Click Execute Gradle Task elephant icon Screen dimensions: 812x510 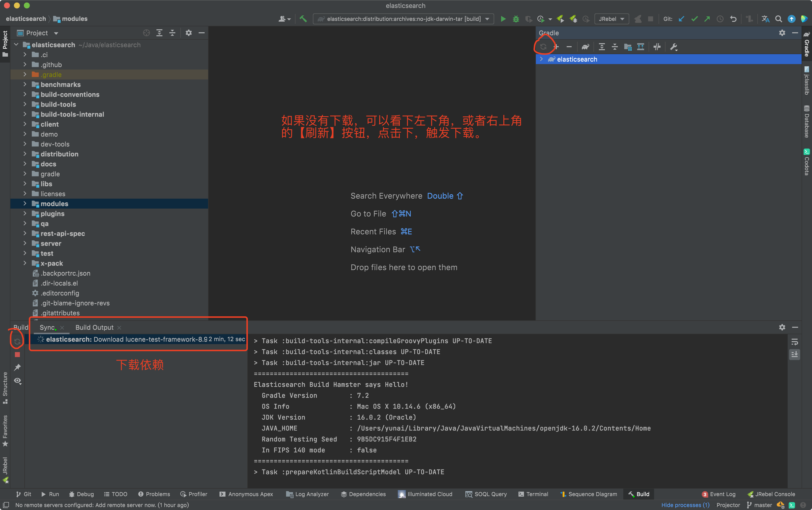tap(585, 47)
